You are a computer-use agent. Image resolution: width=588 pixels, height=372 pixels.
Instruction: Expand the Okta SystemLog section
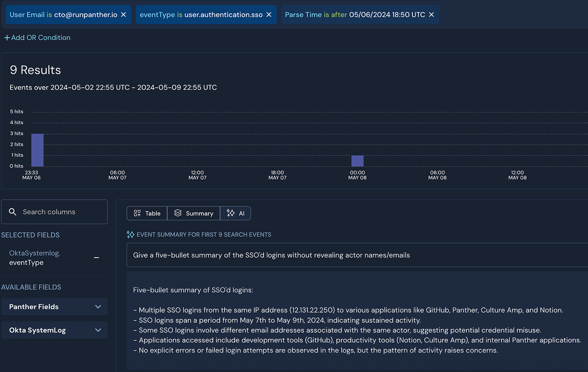55,330
